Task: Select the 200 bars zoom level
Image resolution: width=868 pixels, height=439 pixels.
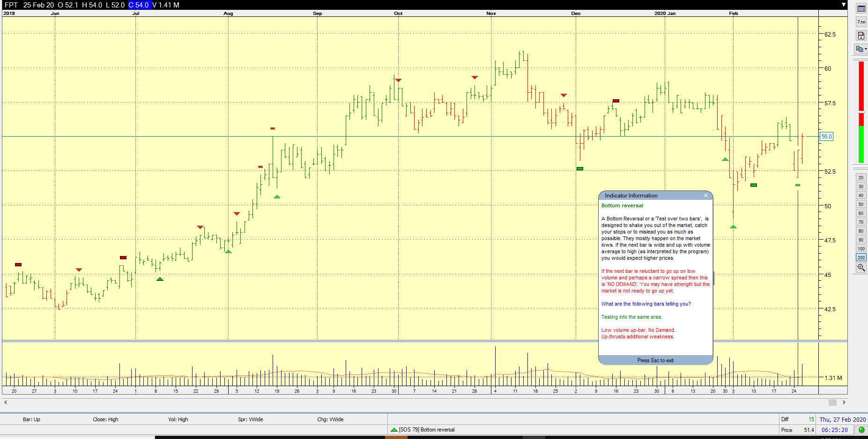Action: [861, 257]
